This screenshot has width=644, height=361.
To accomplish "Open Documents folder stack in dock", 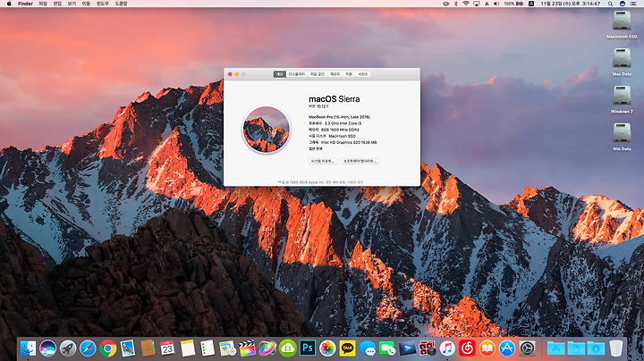I will [576, 348].
